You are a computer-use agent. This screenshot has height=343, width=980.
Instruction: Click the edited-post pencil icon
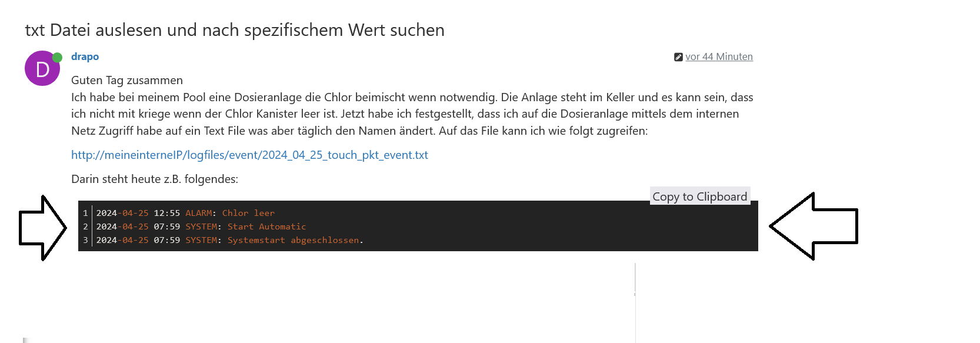678,57
